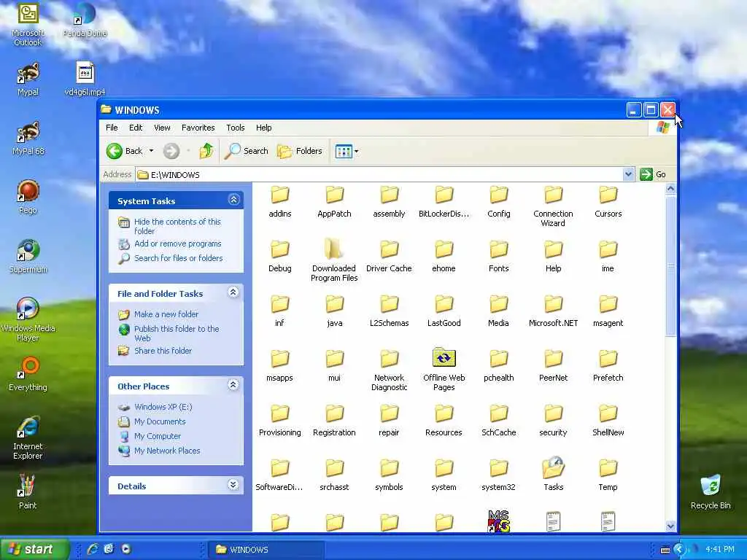Viewport: 747px width, 560px height.
Task: Click Add or remove programs link
Action: tap(178, 244)
